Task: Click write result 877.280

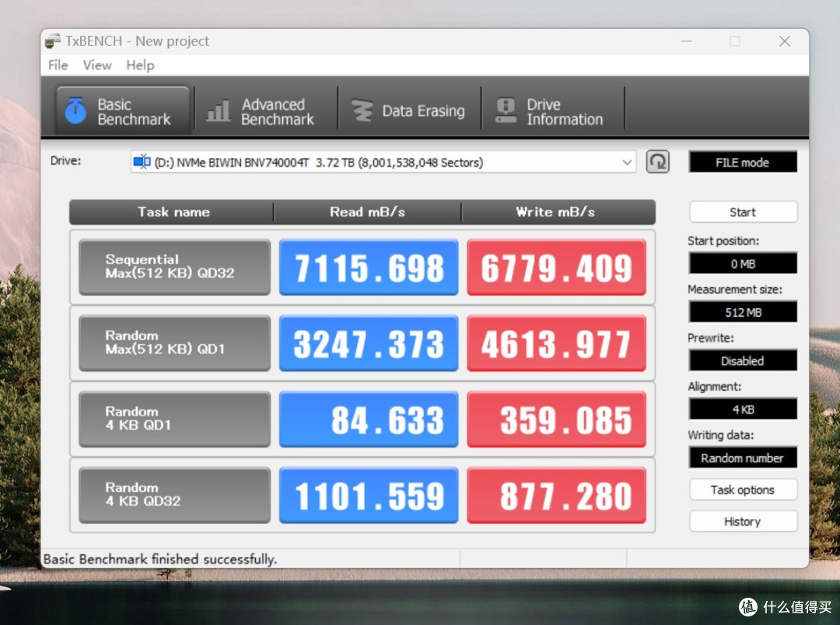Action: 557,495
